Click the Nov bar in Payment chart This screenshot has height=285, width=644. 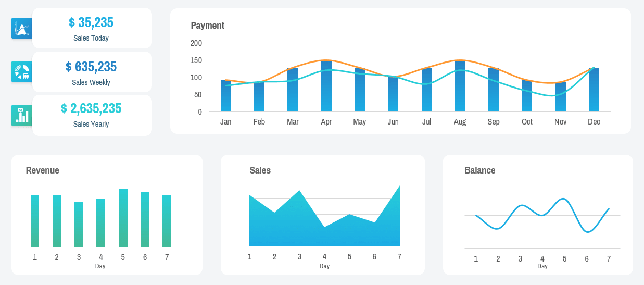[561, 97]
